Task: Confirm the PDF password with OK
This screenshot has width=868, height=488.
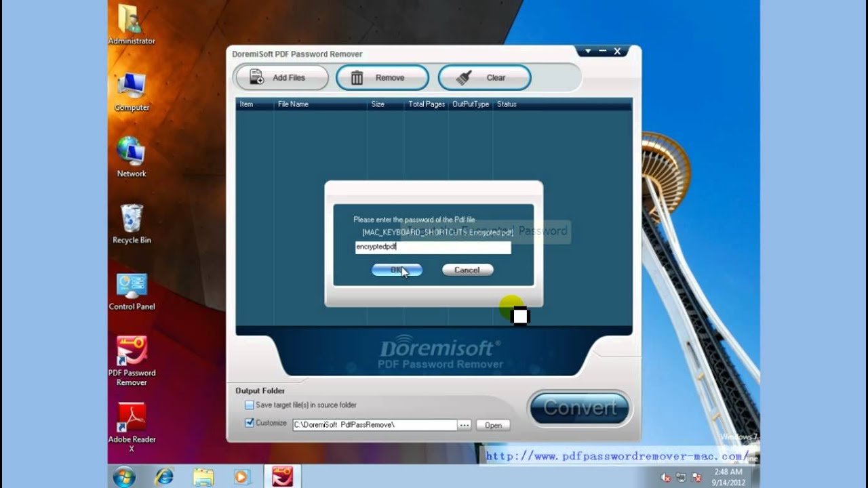Action: [x=397, y=270]
